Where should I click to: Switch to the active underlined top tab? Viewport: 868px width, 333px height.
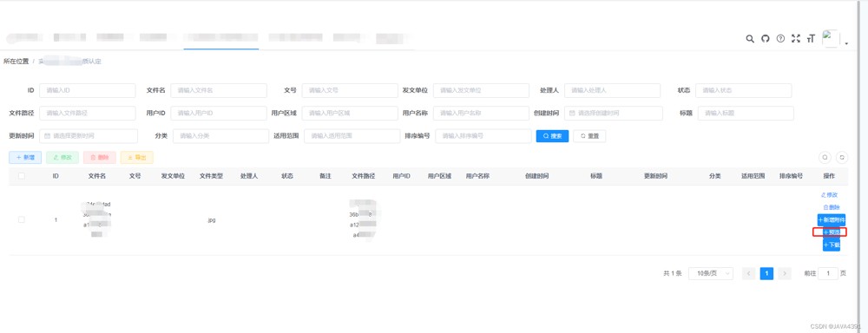point(221,37)
